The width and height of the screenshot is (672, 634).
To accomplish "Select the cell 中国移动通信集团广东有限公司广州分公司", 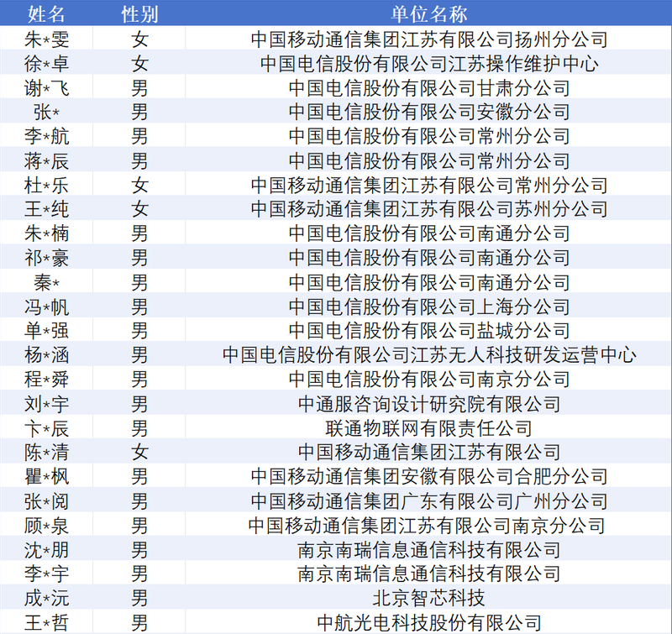I will pos(429,501).
